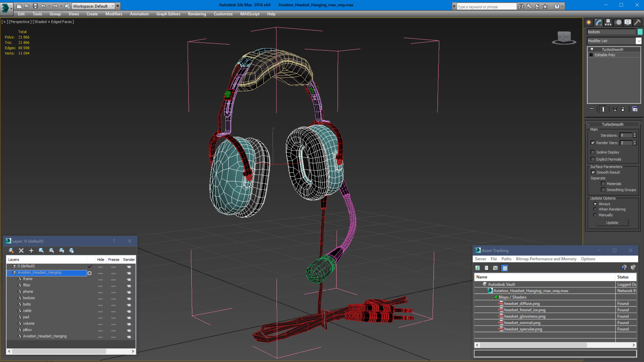Click Delete Layer X icon in Layer dialog
Screen dimensions: 644x362
tap(21, 250)
